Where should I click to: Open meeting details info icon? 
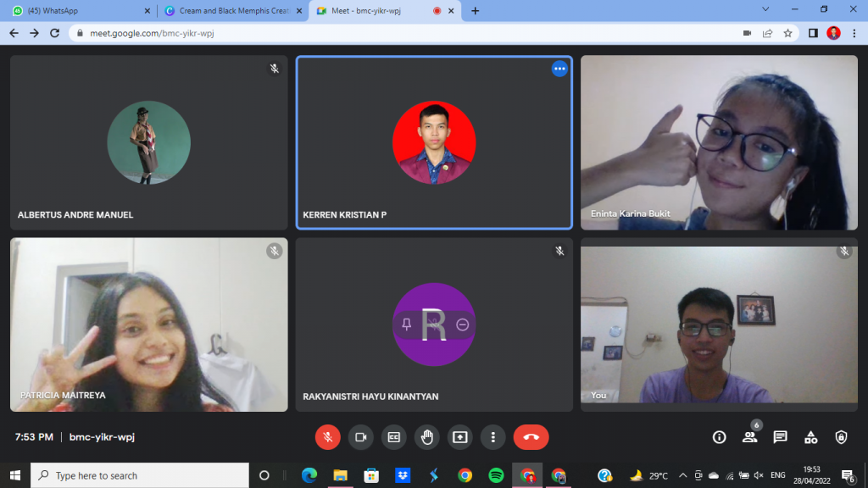(719, 437)
